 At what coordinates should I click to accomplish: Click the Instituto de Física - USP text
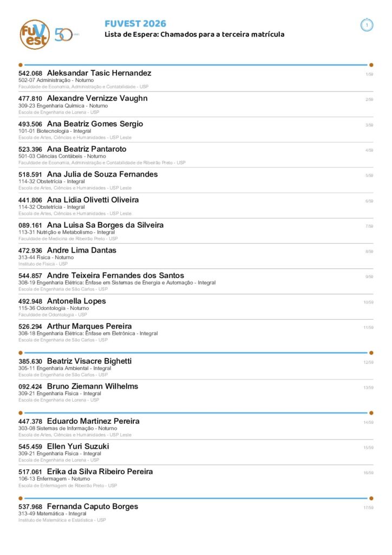pyautogui.click(x=43, y=264)
